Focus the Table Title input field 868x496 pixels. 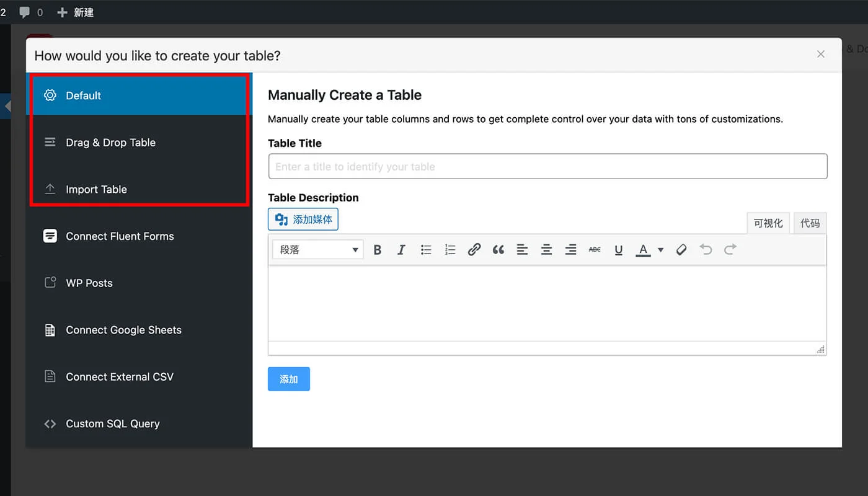[x=547, y=167]
